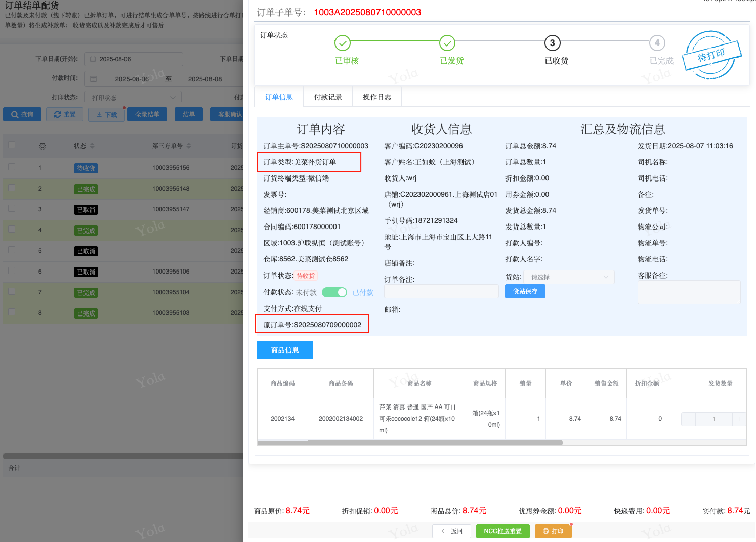This screenshot has width=756, height=542.
Task: Toggle the 付款状态 payment switch
Action: pos(334,292)
